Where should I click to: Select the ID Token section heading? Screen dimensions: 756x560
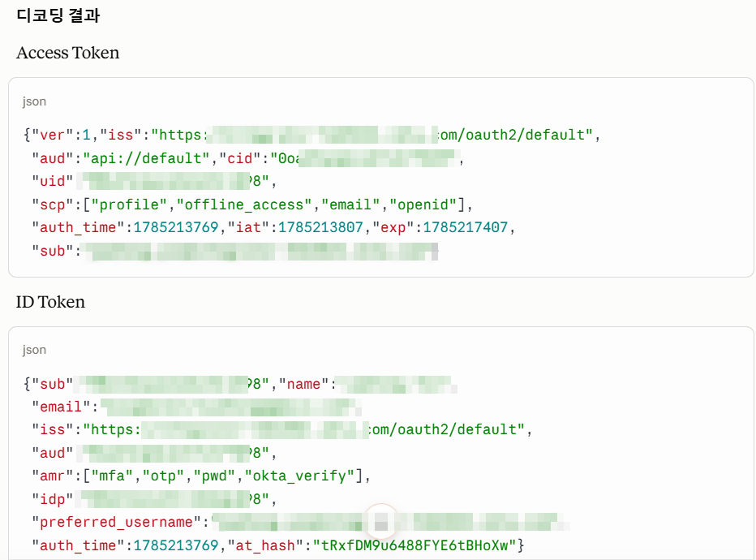tap(50, 302)
